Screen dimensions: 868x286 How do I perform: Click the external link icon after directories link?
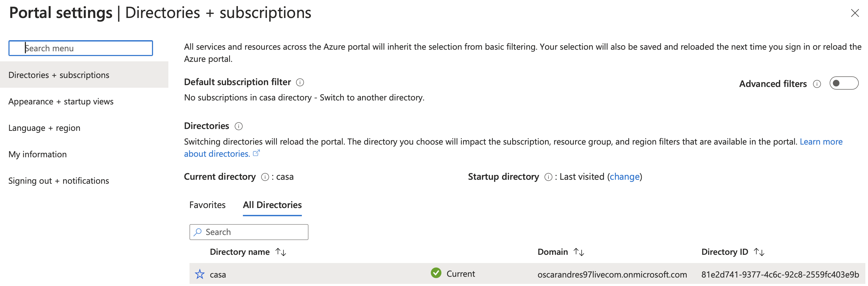256,153
